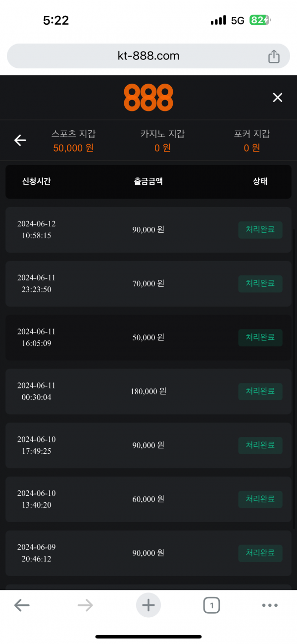Open the 2024-06-11 23:23:50 withdrawal row
The image size is (297, 644).
[148, 284]
